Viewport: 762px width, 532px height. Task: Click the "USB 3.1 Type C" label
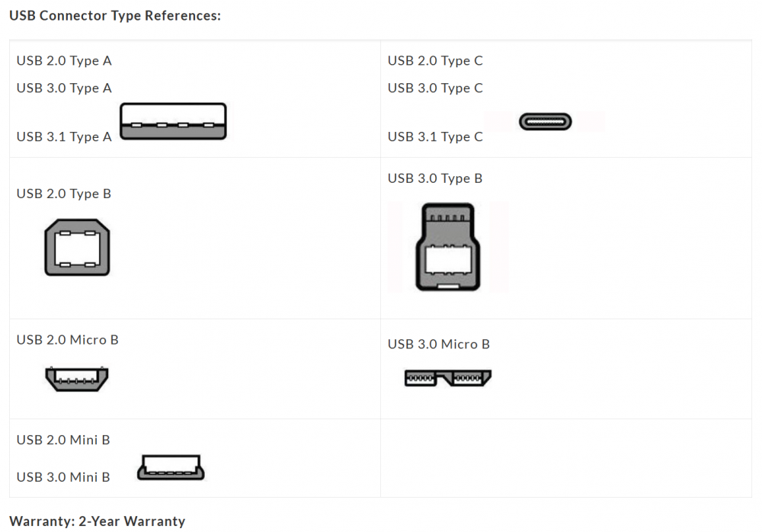point(435,137)
